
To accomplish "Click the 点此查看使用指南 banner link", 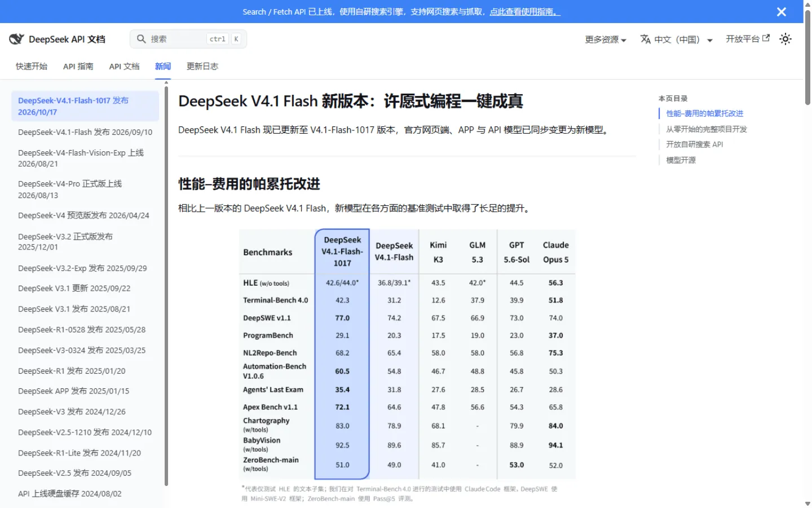I will click(525, 12).
